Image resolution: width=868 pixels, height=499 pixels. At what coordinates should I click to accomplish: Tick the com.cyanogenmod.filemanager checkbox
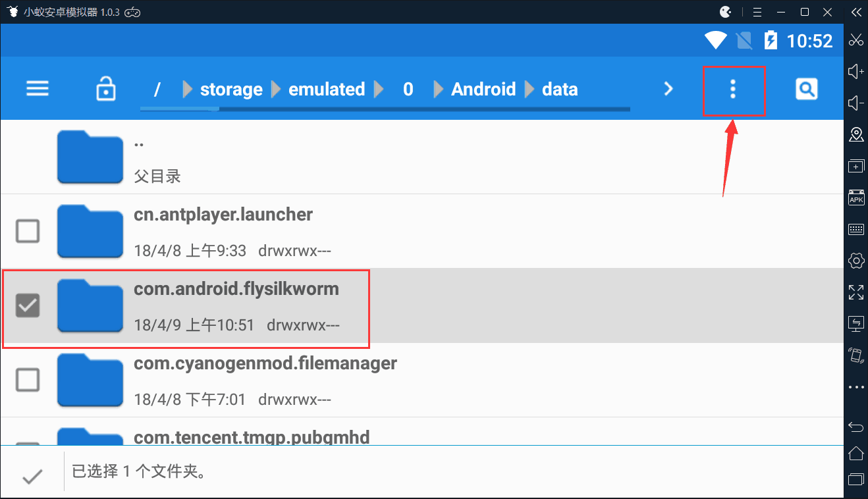pyautogui.click(x=28, y=380)
